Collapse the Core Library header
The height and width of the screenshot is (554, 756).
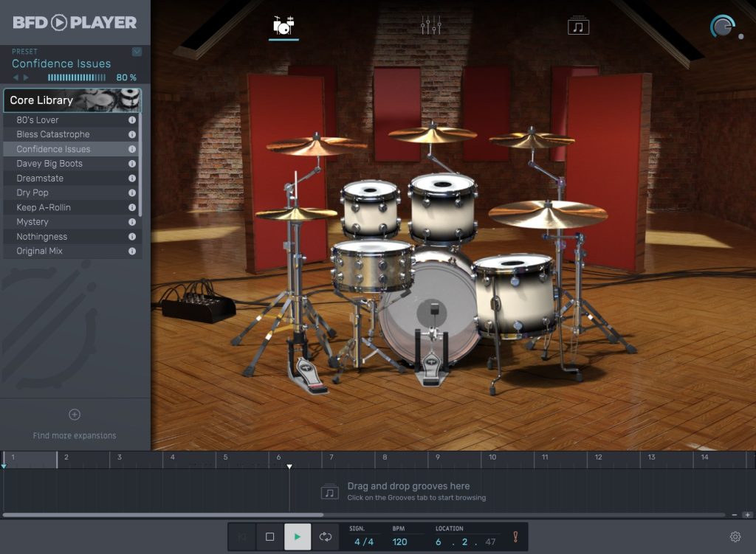(x=72, y=100)
